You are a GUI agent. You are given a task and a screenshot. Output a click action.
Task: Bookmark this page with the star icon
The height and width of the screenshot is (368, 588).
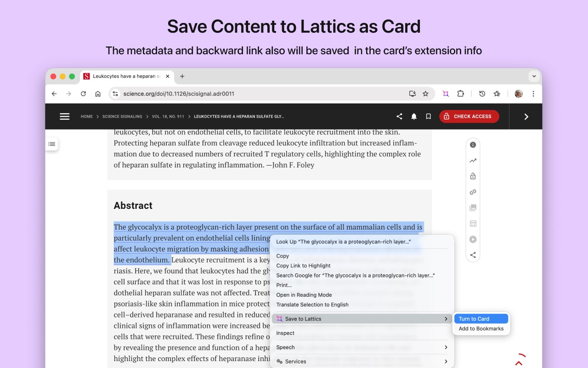(425, 94)
